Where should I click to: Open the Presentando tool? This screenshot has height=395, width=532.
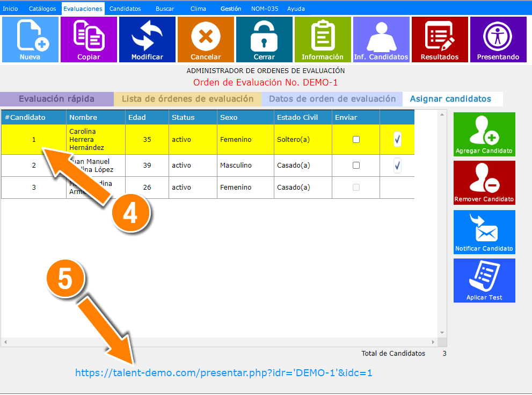[498, 39]
